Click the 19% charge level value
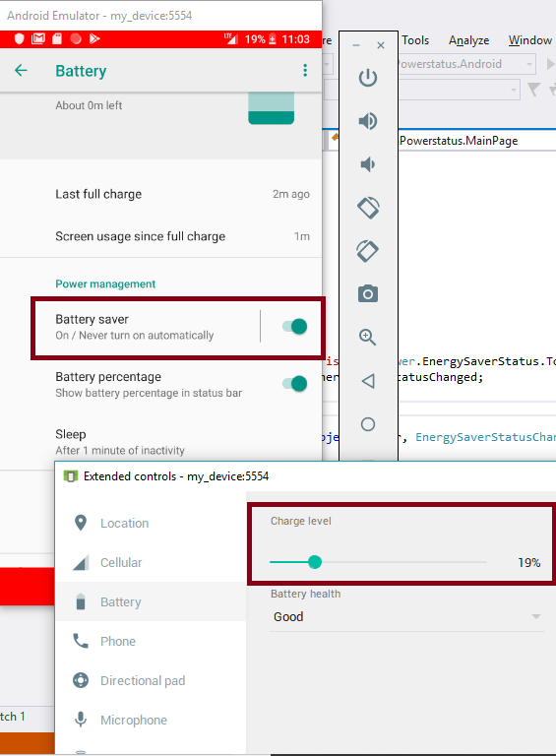 [529, 563]
